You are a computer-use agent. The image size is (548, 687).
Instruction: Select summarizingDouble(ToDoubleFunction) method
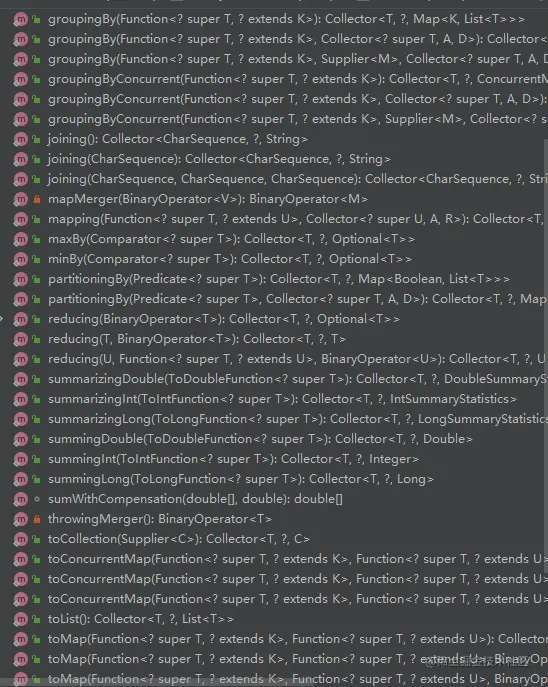coord(297,379)
